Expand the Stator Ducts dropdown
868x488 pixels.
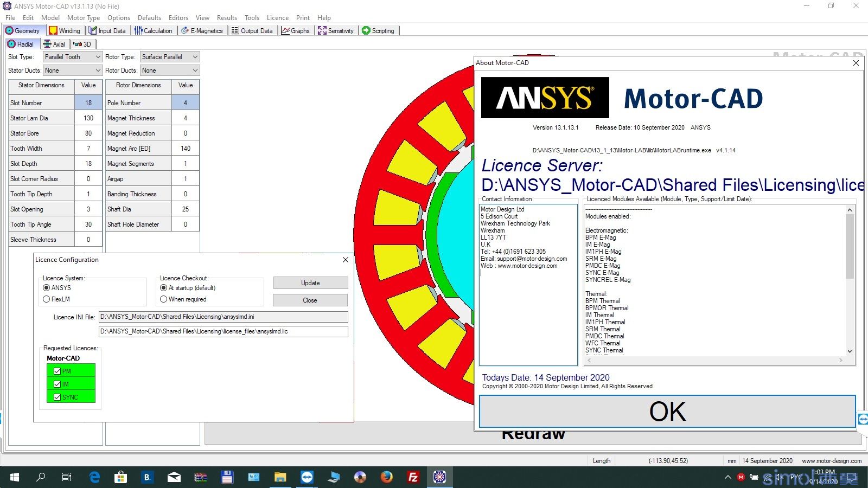98,70
